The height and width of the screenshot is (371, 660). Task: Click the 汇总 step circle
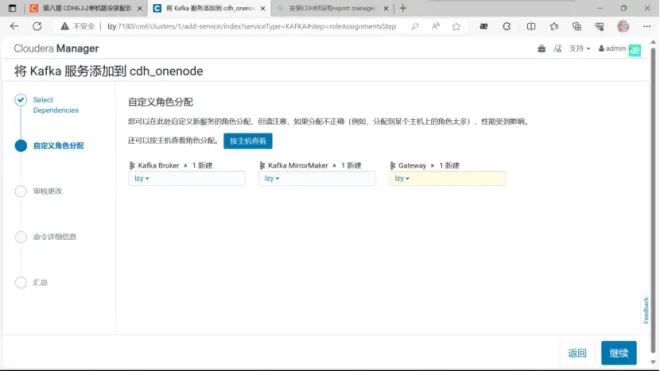[x=21, y=283]
